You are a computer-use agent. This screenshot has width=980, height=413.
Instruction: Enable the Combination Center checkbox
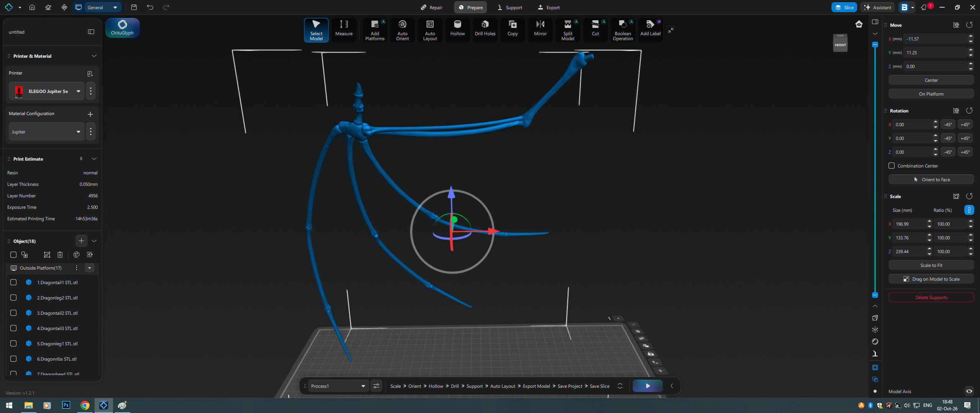coord(892,166)
